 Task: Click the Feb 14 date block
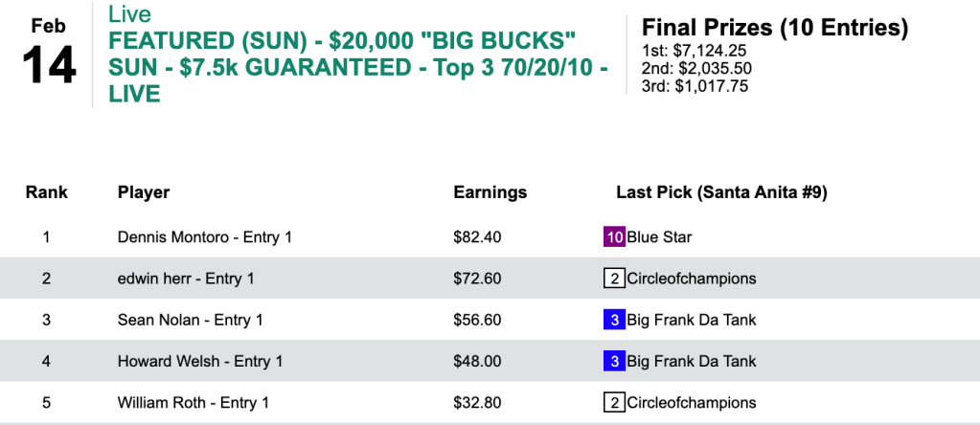(x=48, y=53)
